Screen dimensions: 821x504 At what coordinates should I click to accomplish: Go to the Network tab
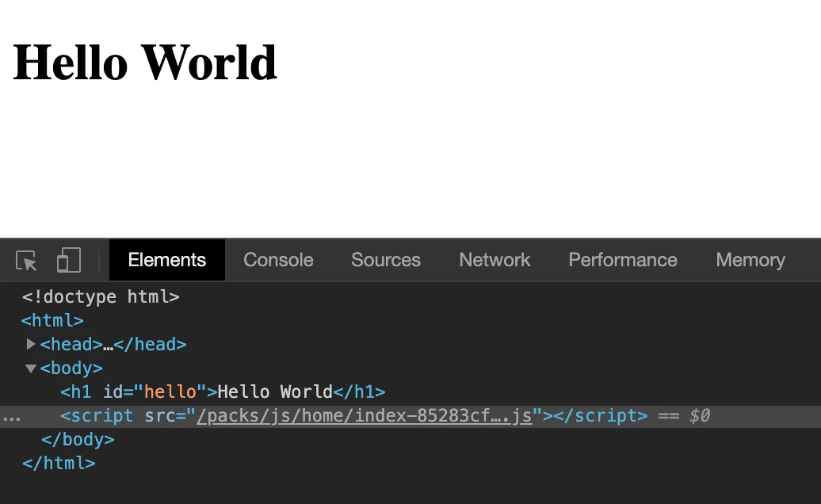[x=495, y=260]
